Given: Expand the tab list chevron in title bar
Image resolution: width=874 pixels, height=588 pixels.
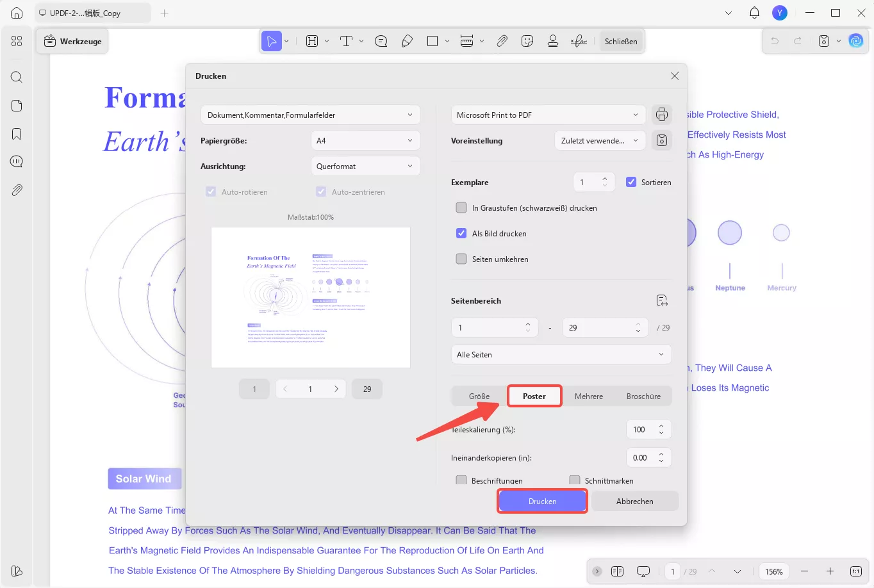Looking at the screenshot, I should point(729,13).
